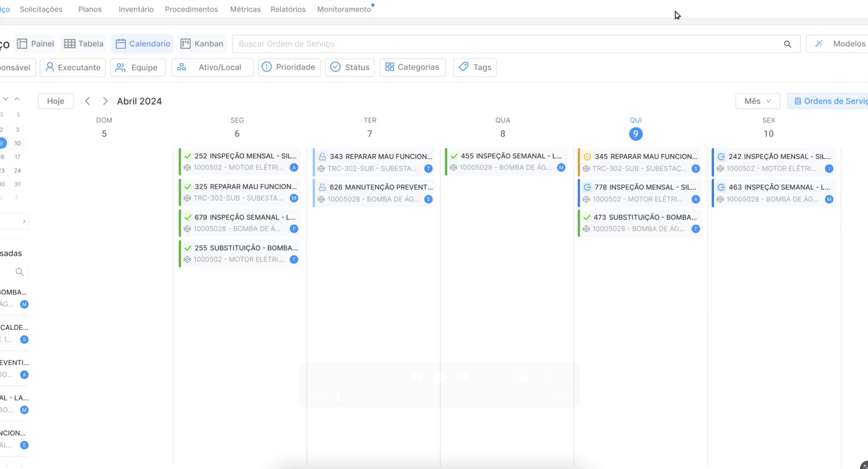Open the Monitoramento menu
Viewport: 868px width, 469px height.
pyautogui.click(x=344, y=9)
